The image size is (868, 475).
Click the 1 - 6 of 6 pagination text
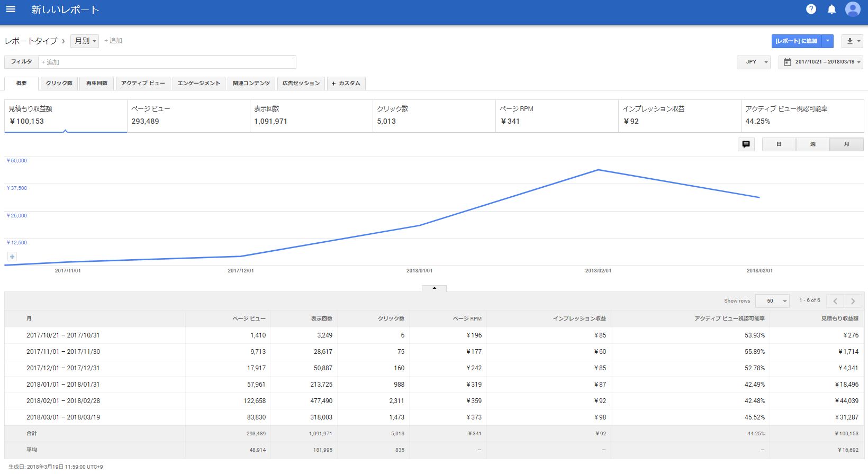pyautogui.click(x=810, y=300)
